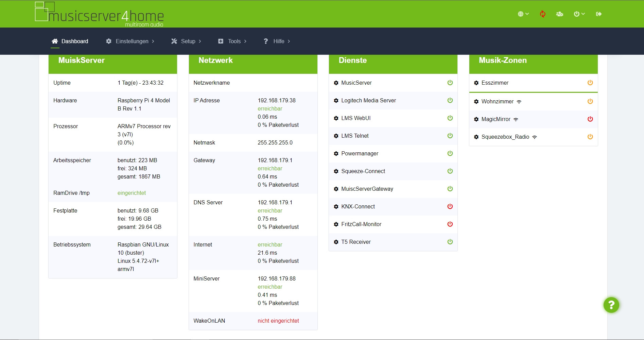The height and width of the screenshot is (340, 644).
Task: Open the T5 Receiver gear icon
Action: click(x=336, y=242)
